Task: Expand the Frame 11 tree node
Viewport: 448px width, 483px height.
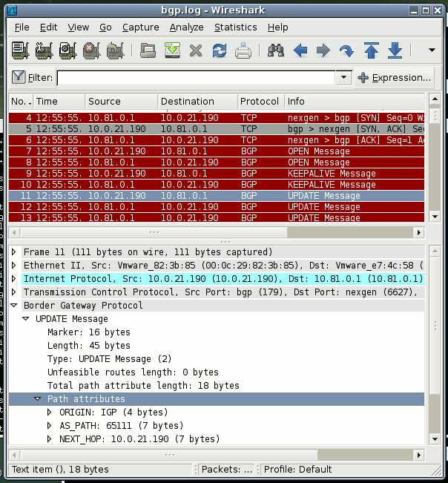Action: 13,252
